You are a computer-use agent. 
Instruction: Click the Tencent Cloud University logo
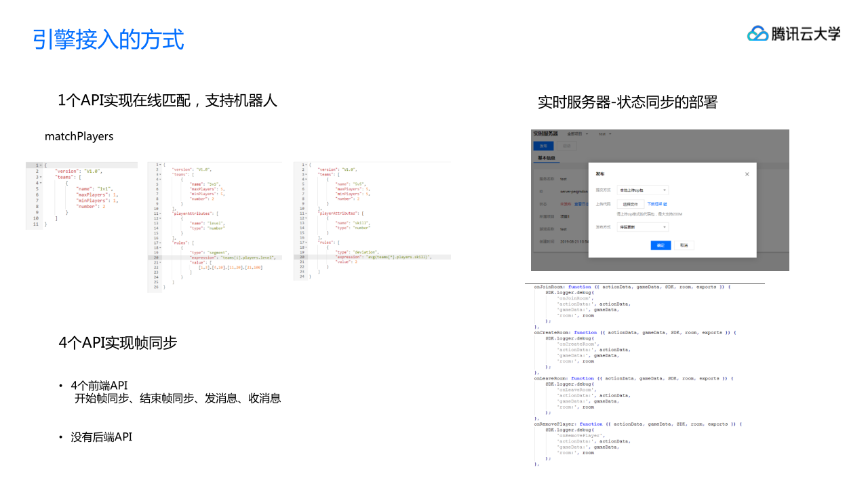[793, 33]
